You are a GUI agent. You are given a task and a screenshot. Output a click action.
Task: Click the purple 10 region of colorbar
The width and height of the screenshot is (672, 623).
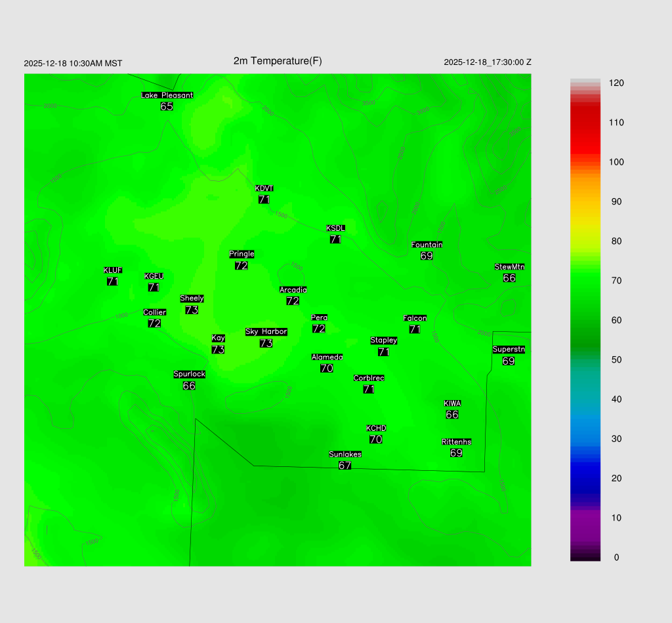[585, 518]
